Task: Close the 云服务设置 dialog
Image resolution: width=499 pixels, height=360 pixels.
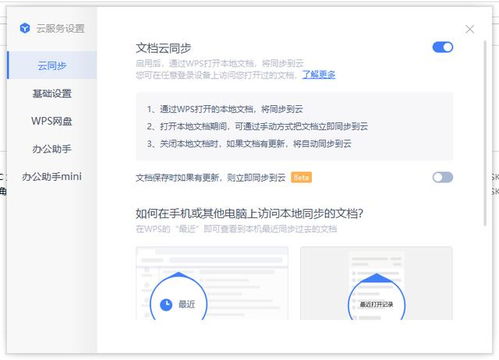Action: point(470,29)
